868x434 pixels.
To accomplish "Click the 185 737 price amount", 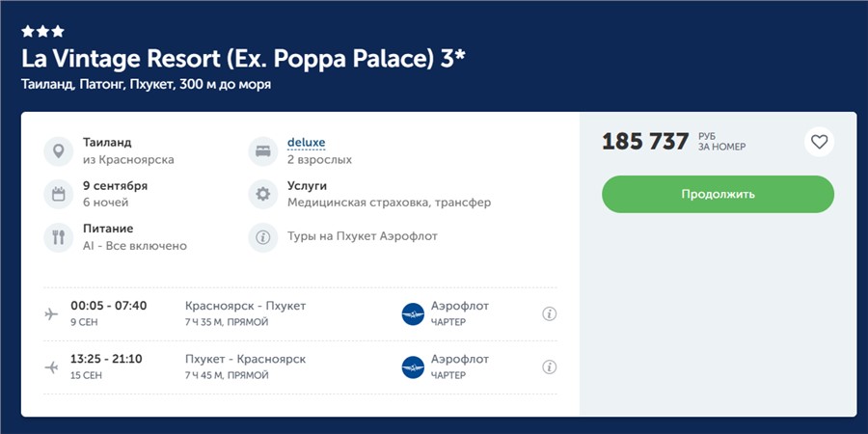I will 645,142.
